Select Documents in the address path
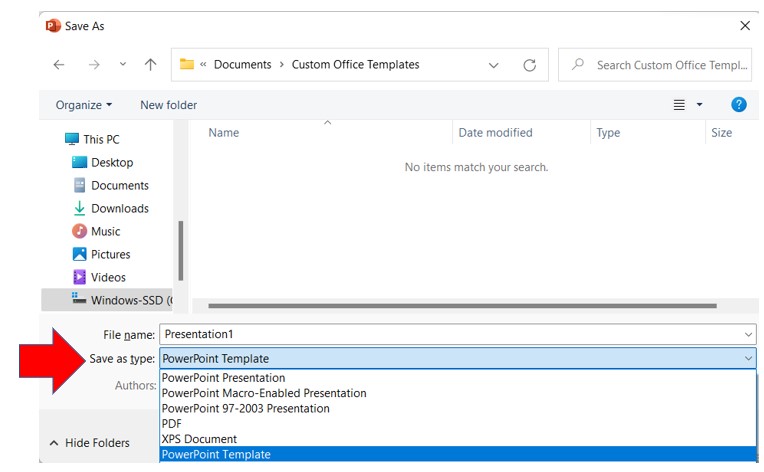The width and height of the screenshot is (764, 472). tap(243, 64)
